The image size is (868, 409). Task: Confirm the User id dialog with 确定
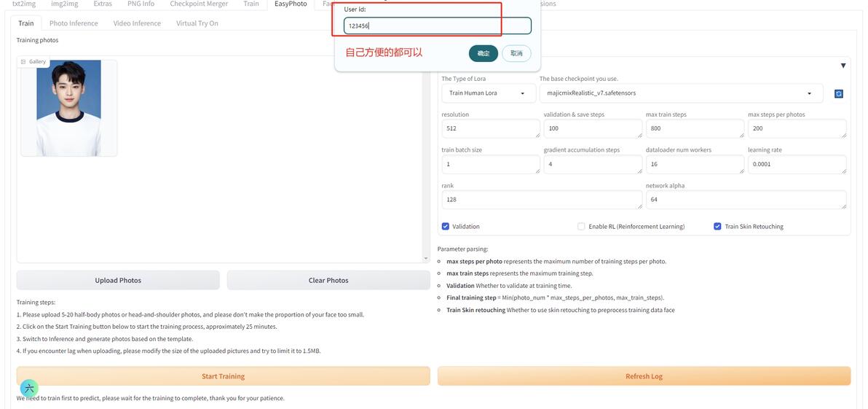484,53
